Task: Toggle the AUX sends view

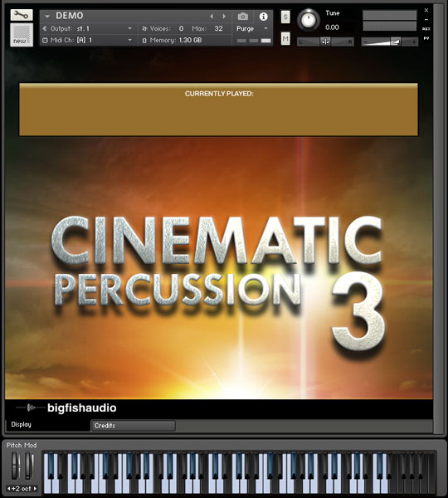Action: (426, 29)
